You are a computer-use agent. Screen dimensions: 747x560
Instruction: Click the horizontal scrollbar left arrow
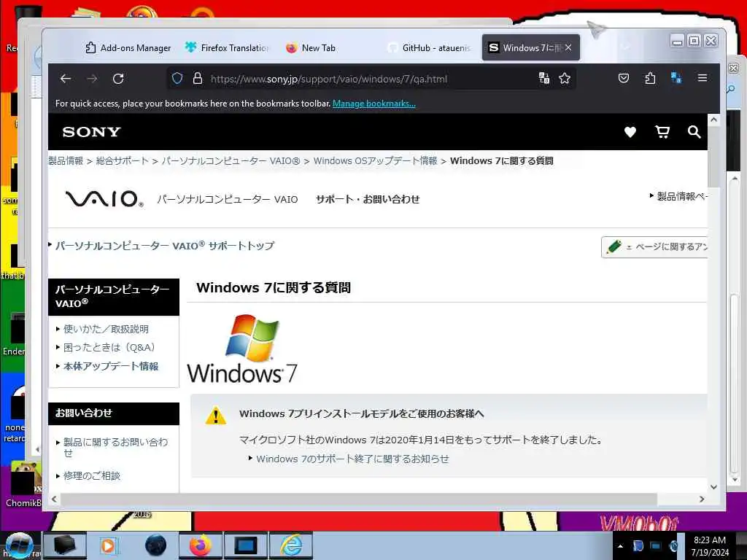click(54, 499)
